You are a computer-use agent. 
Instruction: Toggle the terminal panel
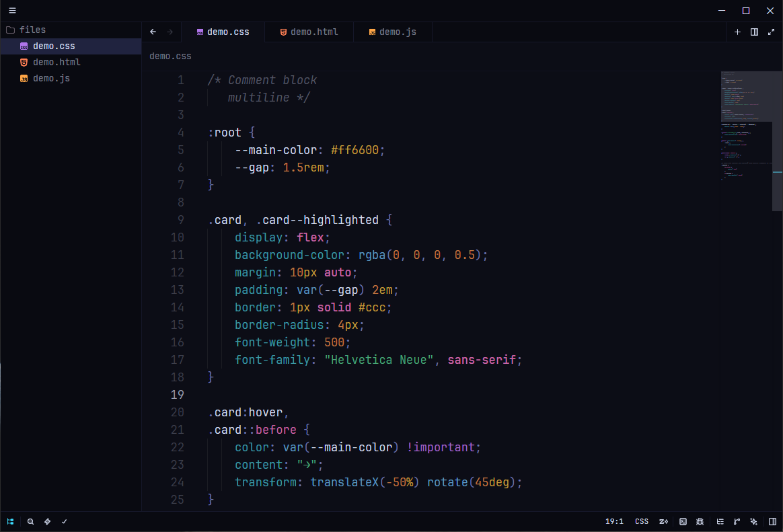click(x=683, y=521)
